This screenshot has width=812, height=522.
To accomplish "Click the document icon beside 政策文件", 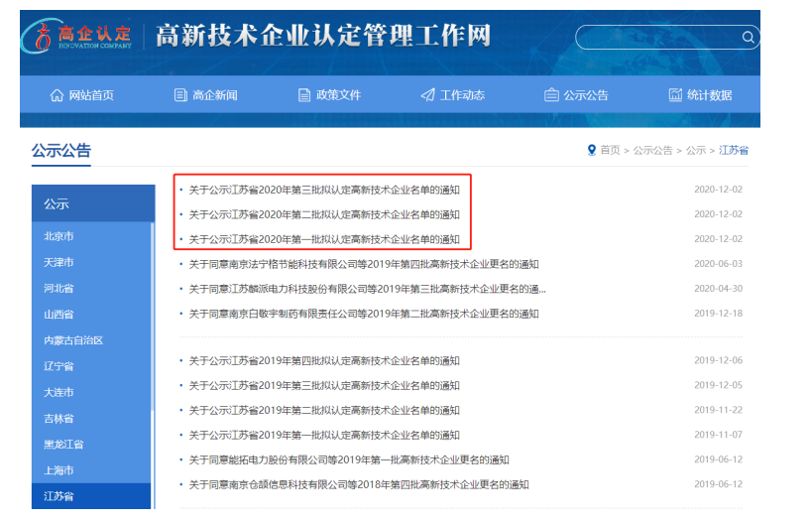I will (x=304, y=95).
